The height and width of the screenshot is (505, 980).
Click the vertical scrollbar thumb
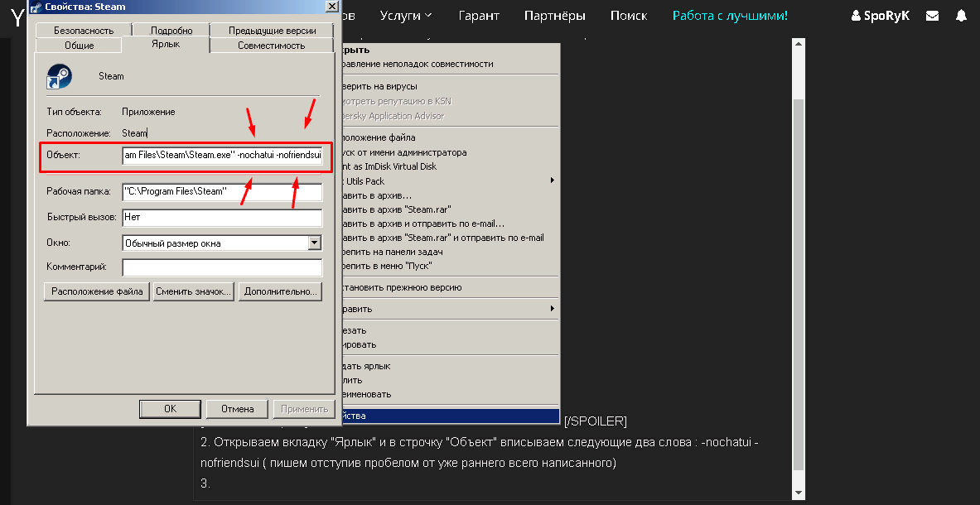click(x=798, y=284)
